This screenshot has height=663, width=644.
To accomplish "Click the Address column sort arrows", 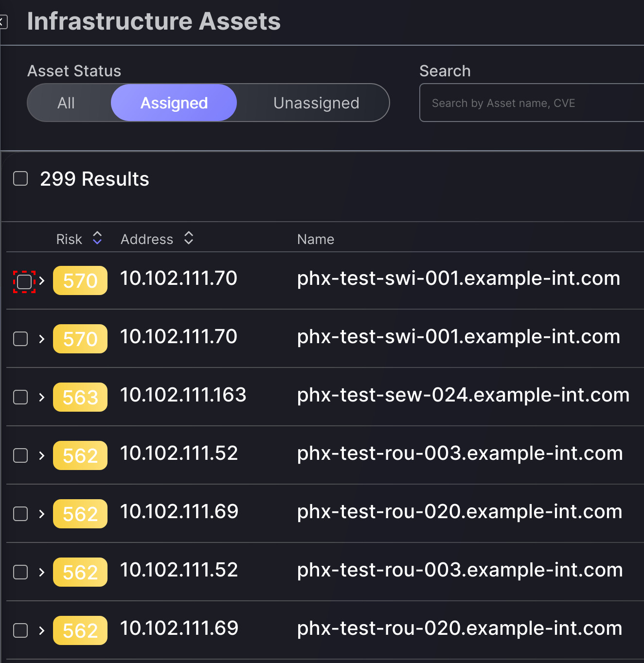I will (189, 238).
